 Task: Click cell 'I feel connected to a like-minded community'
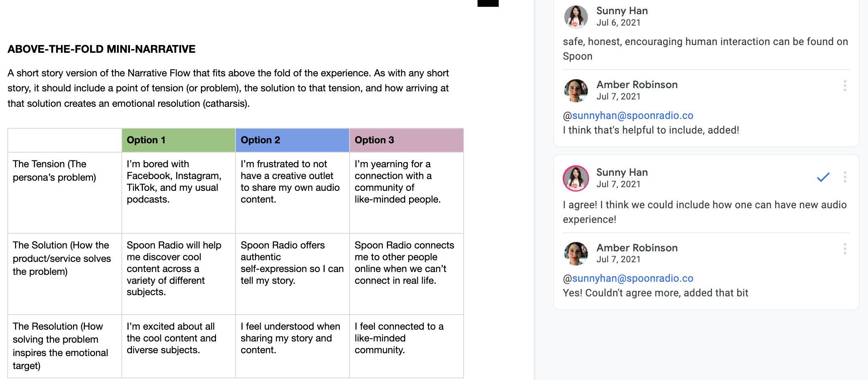tap(406, 346)
